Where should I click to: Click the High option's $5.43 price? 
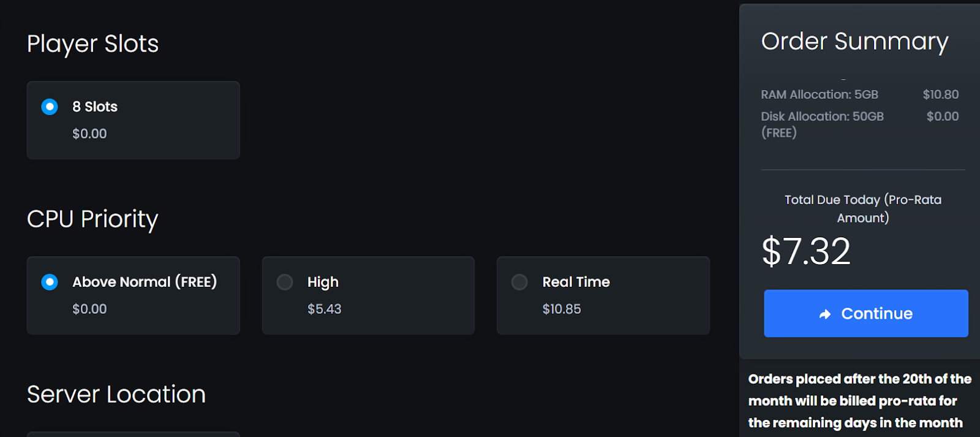pos(325,309)
